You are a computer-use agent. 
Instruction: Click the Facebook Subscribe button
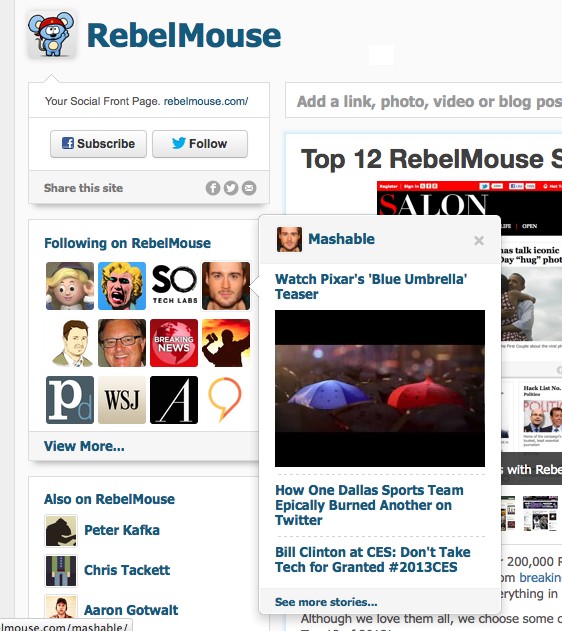(99, 144)
